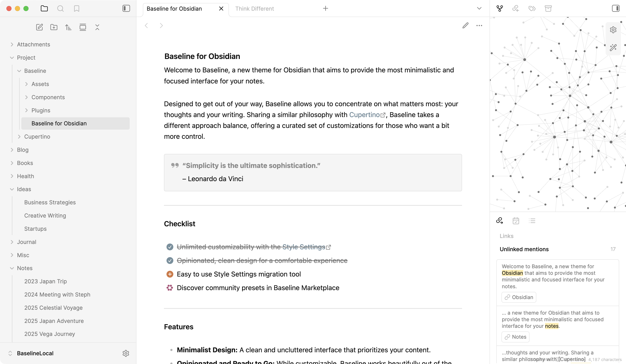Collapse all folders in the file explorer
The image size is (626, 364).
97,27
